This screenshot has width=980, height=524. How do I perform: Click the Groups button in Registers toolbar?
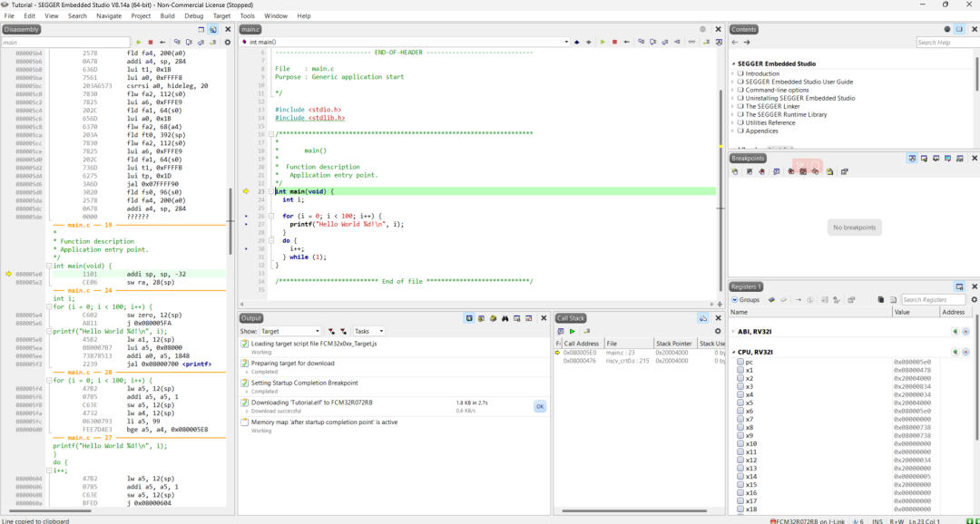pos(744,299)
